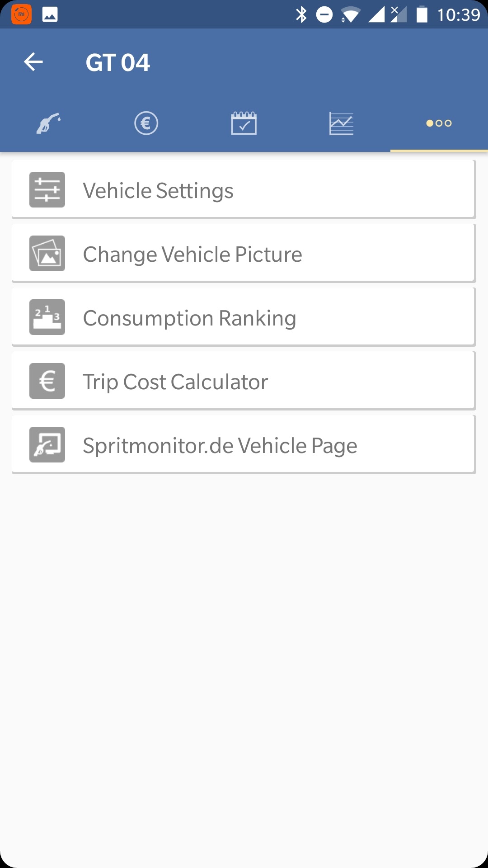Image resolution: width=488 pixels, height=868 pixels.
Task: Show the statistics chart tab
Action: (x=341, y=123)
